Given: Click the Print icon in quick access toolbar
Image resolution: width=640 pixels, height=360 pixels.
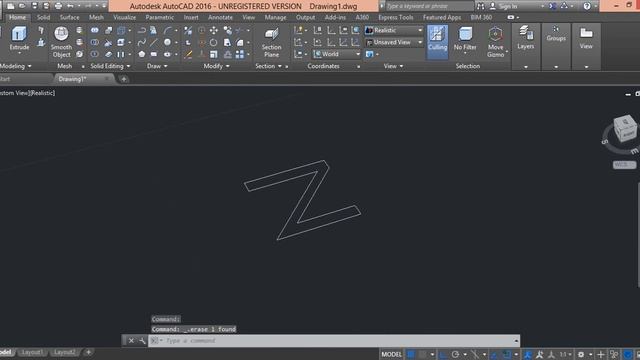Looking at the screenshot, I should (58, 6).
